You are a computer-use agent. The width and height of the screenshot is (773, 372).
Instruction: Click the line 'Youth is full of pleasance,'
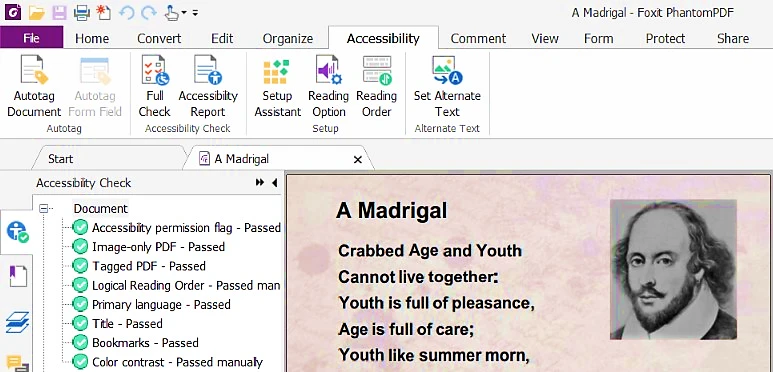click(x=437, y=303)
